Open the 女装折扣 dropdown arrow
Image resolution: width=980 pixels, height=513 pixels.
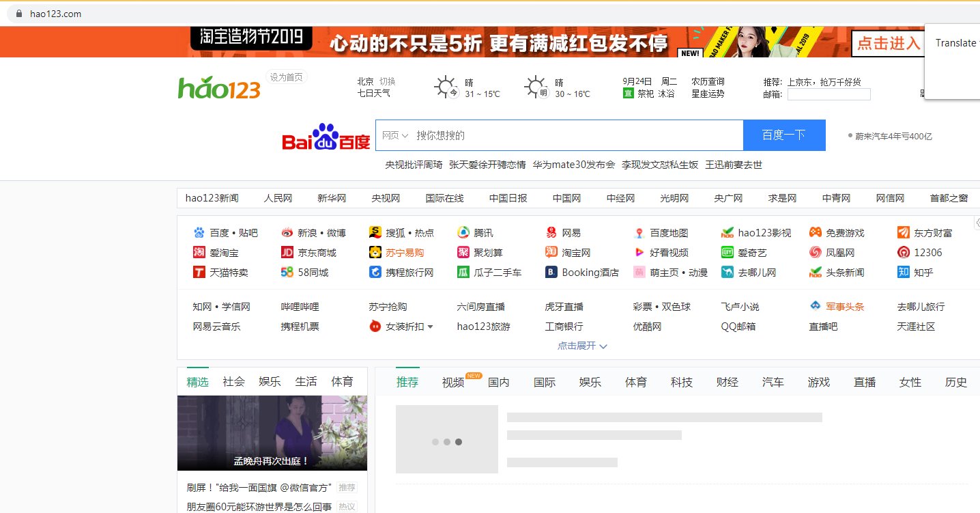coord(431,327)
